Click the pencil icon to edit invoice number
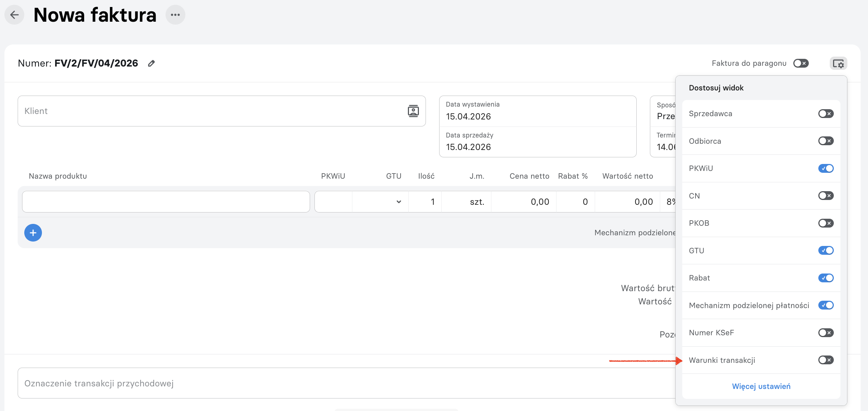 (151, 64)
